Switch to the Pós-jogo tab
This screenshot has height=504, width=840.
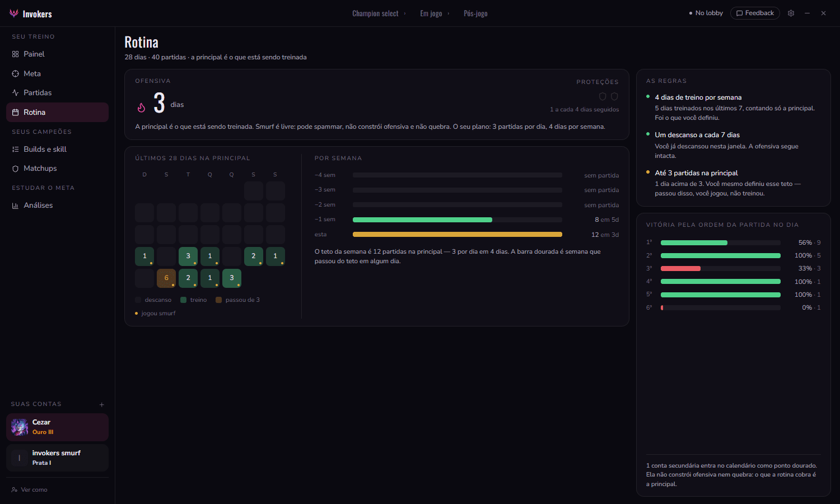(x=475, y=13)
